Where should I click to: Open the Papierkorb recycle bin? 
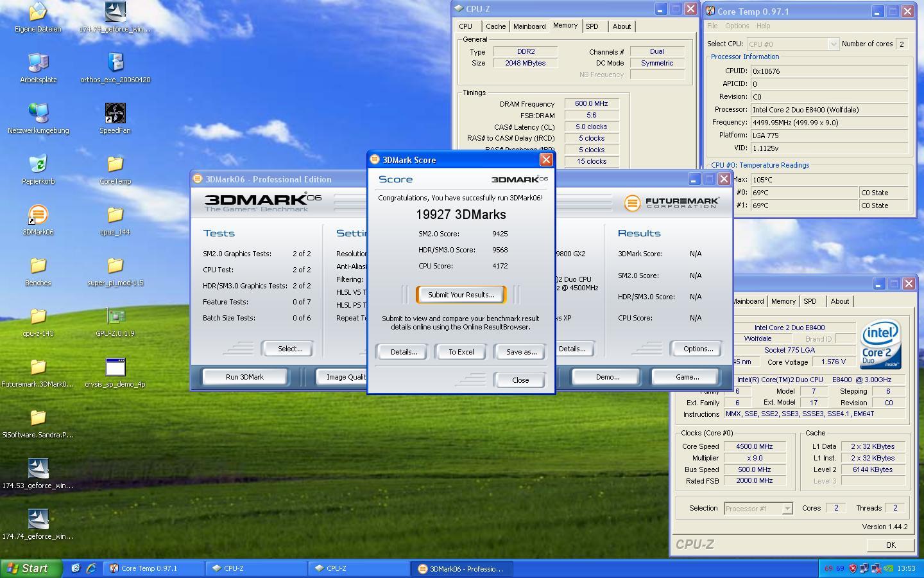pos(38,169)
